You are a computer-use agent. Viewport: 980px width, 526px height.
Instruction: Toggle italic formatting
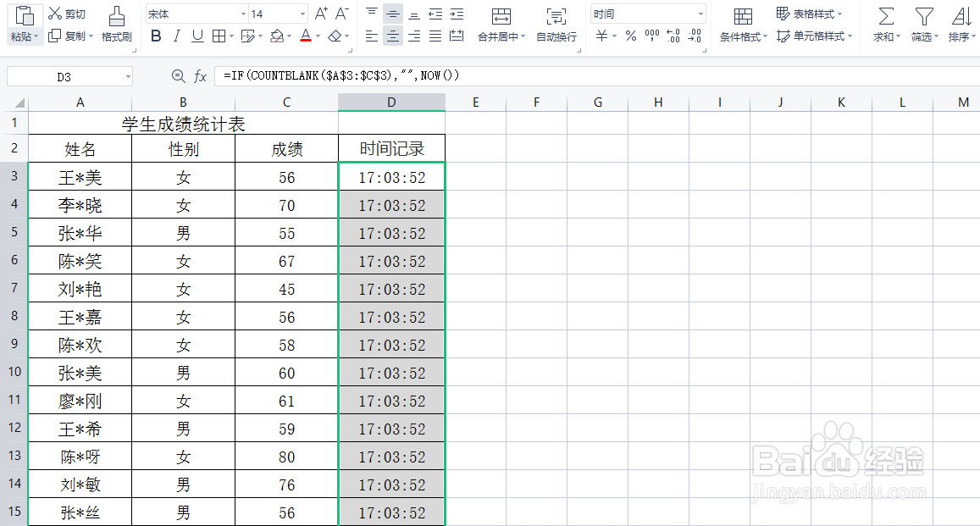(177, 36)
